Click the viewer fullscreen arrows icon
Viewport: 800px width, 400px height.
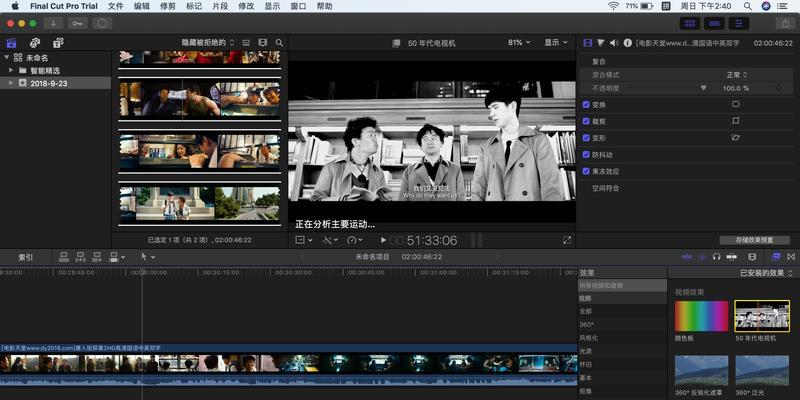tap(567, 240)
